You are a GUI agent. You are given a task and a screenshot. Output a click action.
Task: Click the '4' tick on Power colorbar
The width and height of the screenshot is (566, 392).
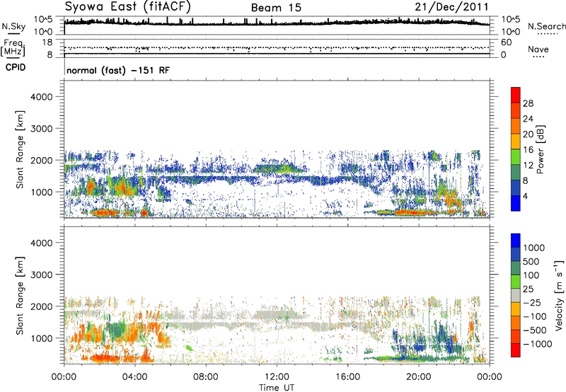526,197
